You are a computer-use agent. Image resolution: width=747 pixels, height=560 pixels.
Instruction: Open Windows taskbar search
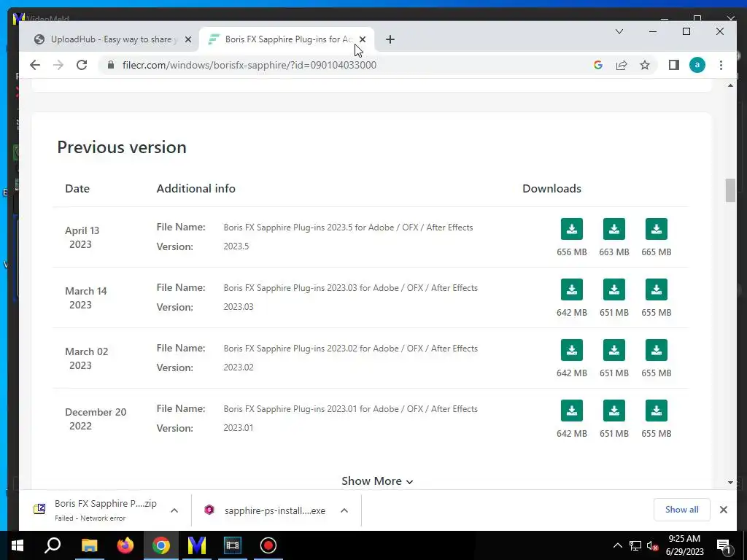tap(53, 545)
